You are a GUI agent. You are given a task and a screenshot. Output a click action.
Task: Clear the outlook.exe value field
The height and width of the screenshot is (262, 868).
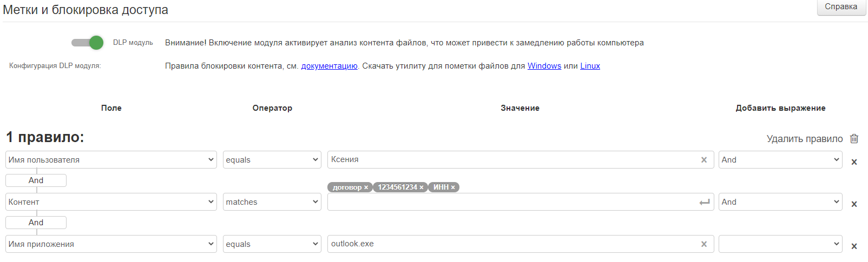tap(703, 244)
